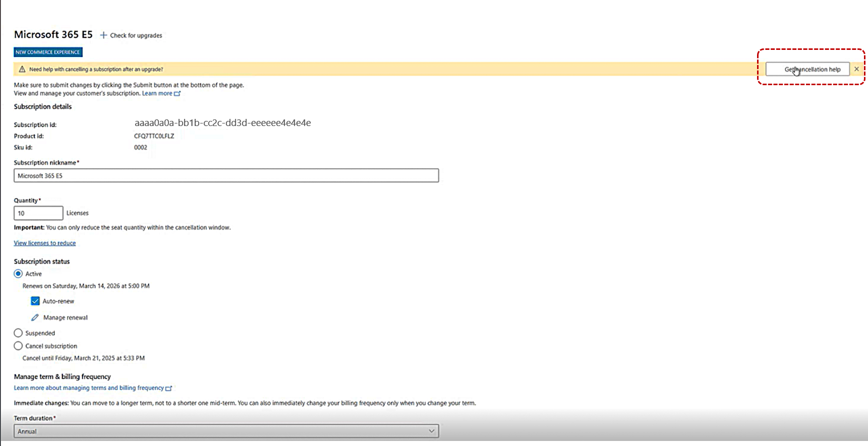Click the 'Need help with cancelling' banner message
868x446 pixels.
tap(96, 69)
